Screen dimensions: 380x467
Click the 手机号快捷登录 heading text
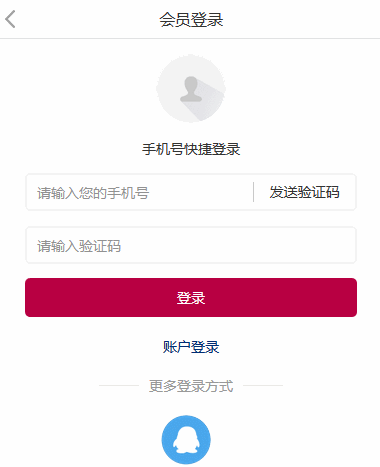191,149
